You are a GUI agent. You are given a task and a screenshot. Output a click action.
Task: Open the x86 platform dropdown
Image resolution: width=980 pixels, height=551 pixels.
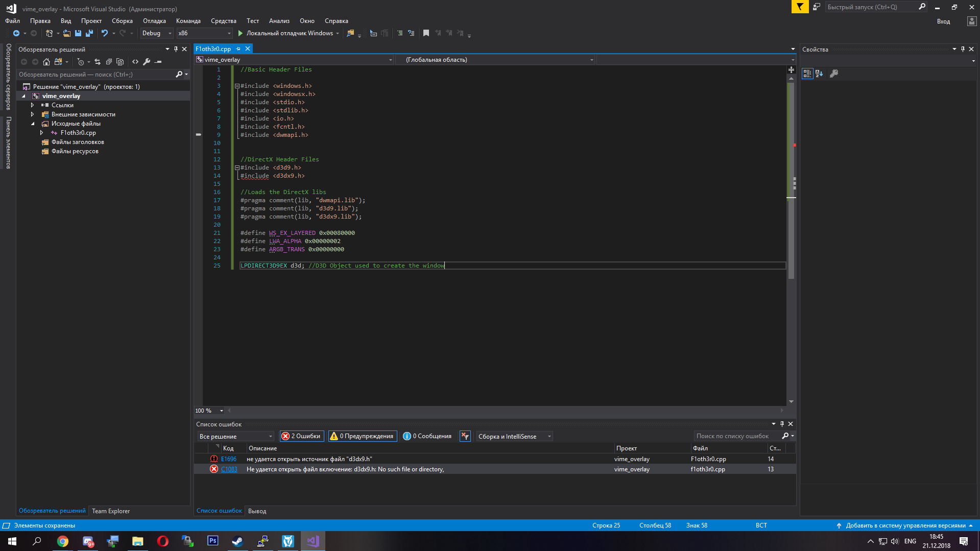click(x=204, y=33)
